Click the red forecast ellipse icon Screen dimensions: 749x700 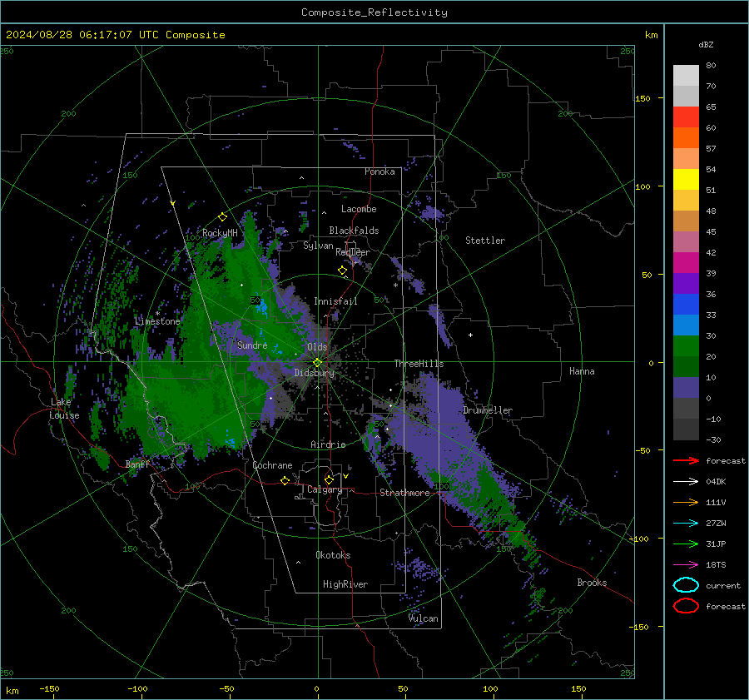[x=686, y=606]
